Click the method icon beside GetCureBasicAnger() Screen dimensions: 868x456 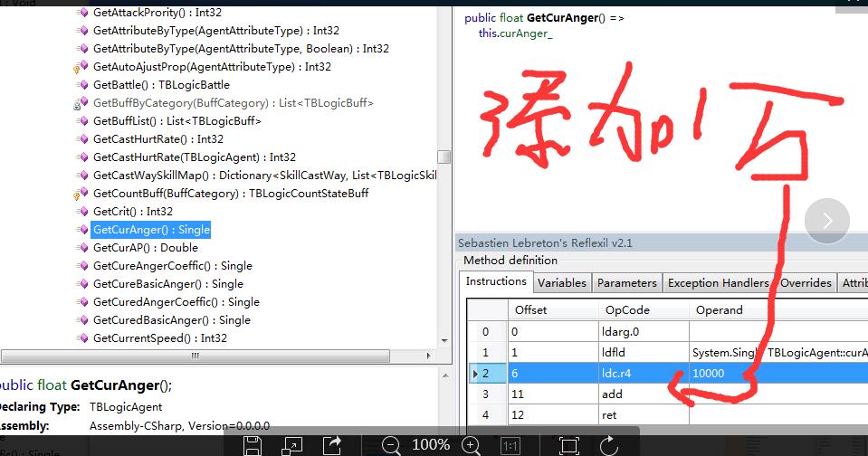point(83,284)
